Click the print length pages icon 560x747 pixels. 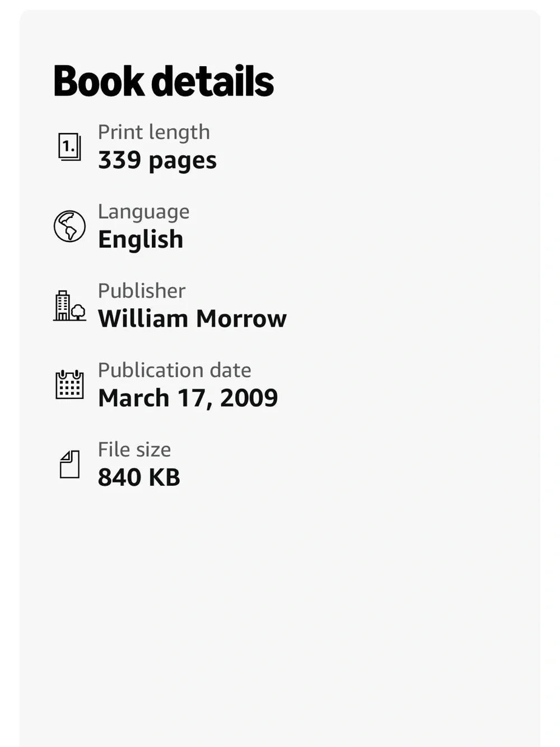[x=69, y=147]
